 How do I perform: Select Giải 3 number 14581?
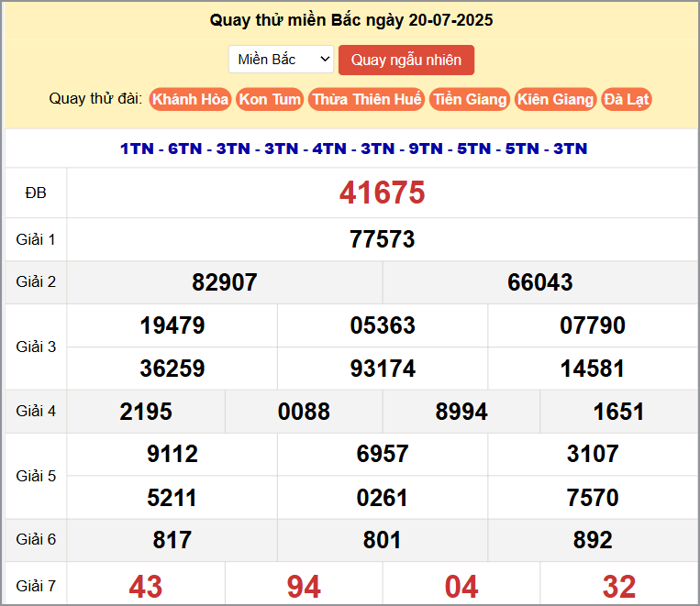pos(593,369)
